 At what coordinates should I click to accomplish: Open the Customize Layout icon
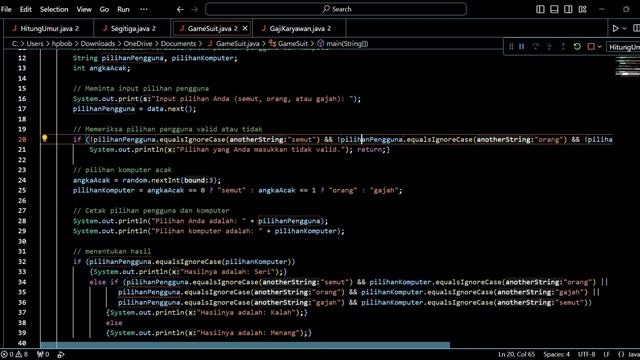click(x=582, y=9)
